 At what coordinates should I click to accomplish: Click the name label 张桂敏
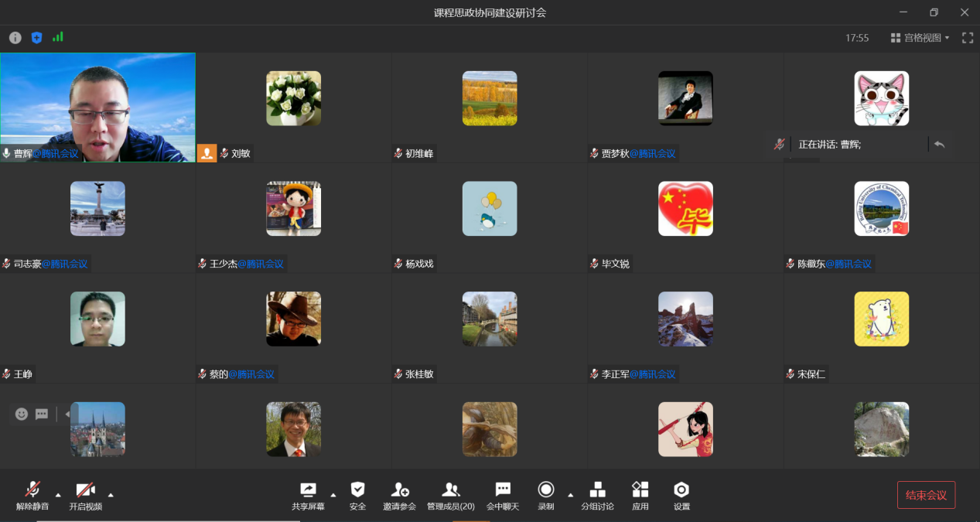[419, 374]
